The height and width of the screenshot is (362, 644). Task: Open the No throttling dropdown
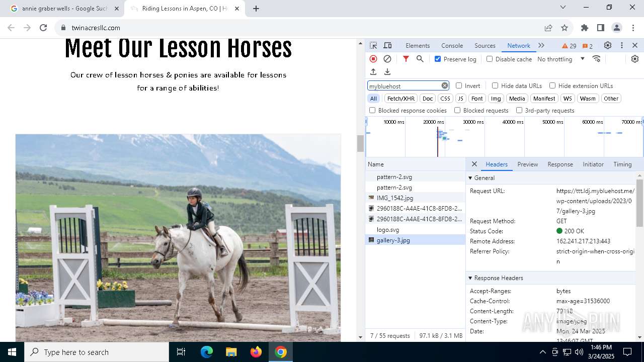561,59
